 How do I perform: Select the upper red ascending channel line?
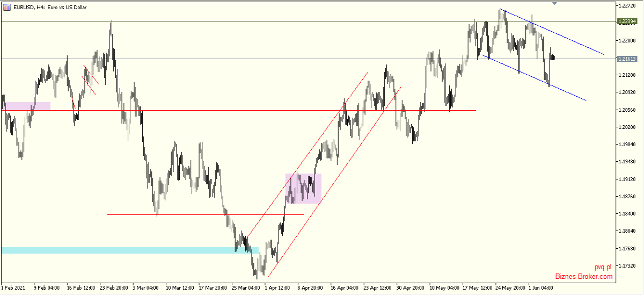(x=308, y=154)
